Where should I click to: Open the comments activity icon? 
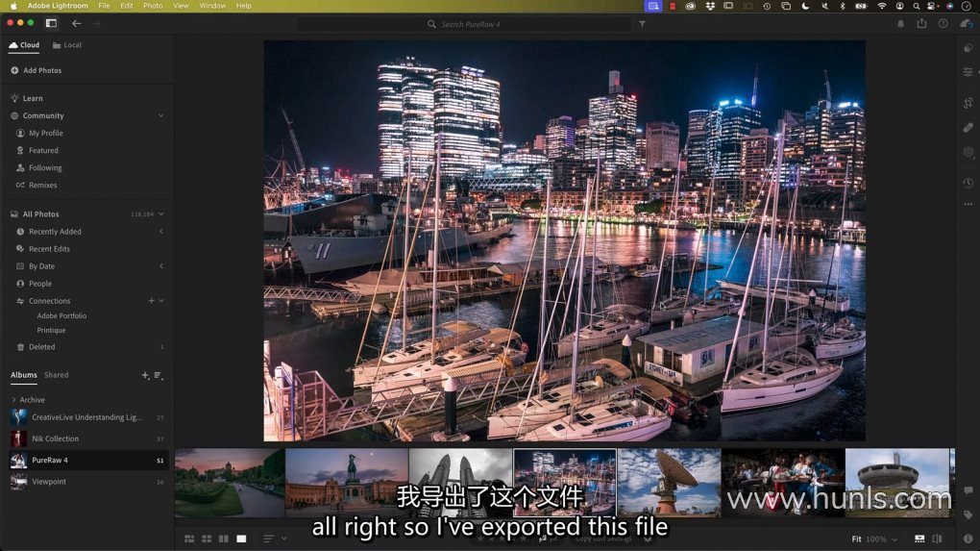(968, 490)
